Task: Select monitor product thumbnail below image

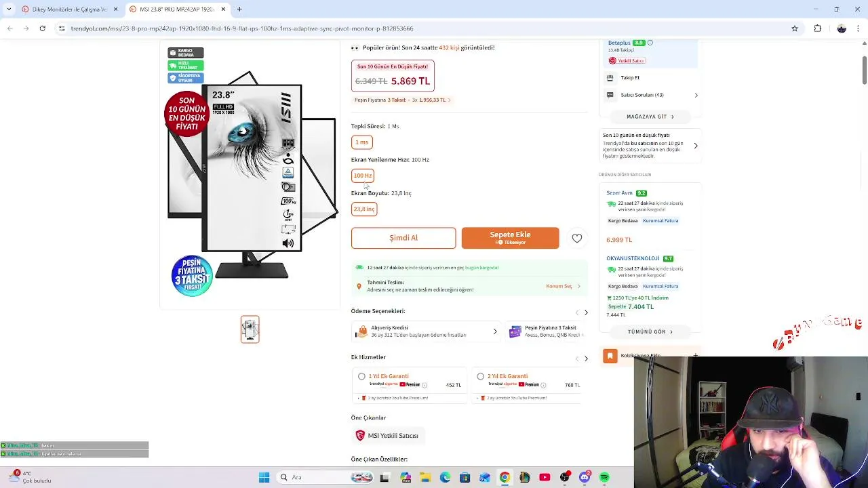Action: click(250, 329)
